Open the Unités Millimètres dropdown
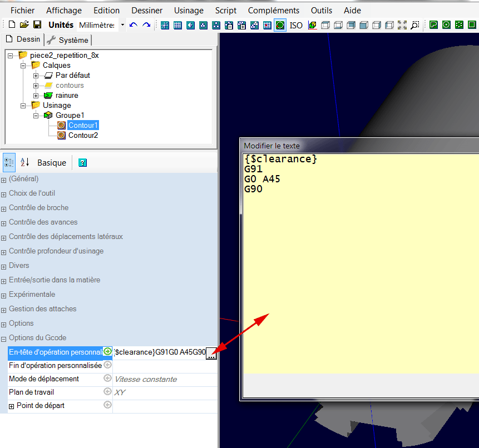The width and height of the screenshot is (479, 448). (x=122, y=25)
